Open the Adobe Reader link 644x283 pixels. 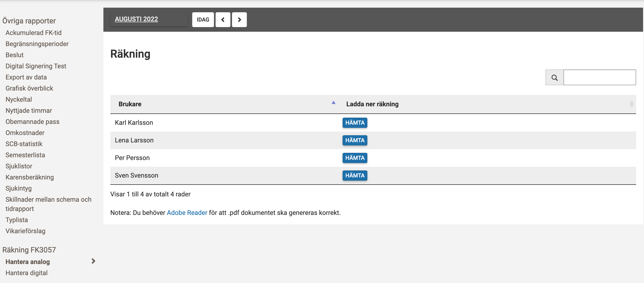[187, 212]
